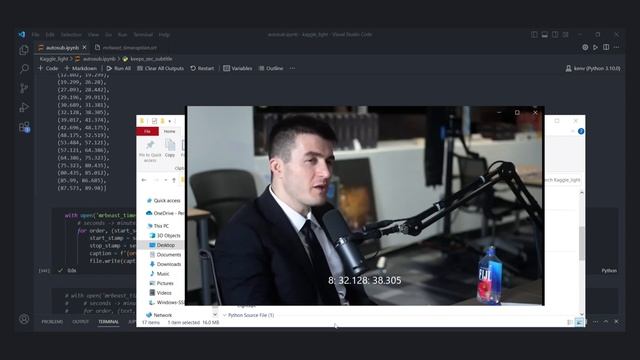This screenshot has width=640, height=360.
Task: Toggle the secondary side bar layout icon
Action: coord(555,35)
